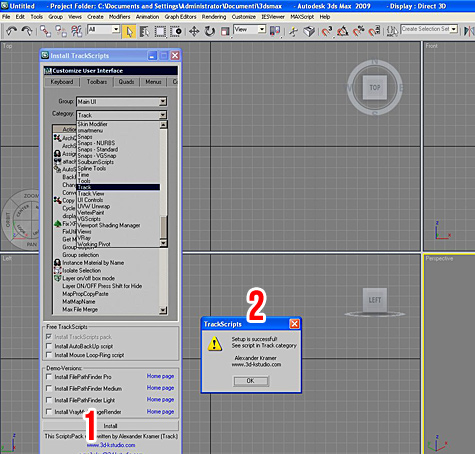Choose the Rectangular Selection Region icon
Image resolution: width=475 pixels, height=454 pixels.
[x=160, y=31]
